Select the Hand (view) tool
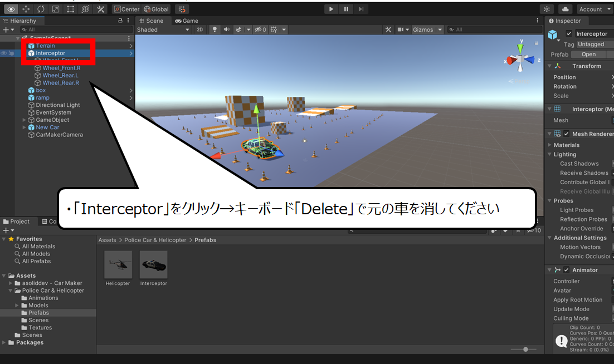614x364 pixels. pos(11,9)
